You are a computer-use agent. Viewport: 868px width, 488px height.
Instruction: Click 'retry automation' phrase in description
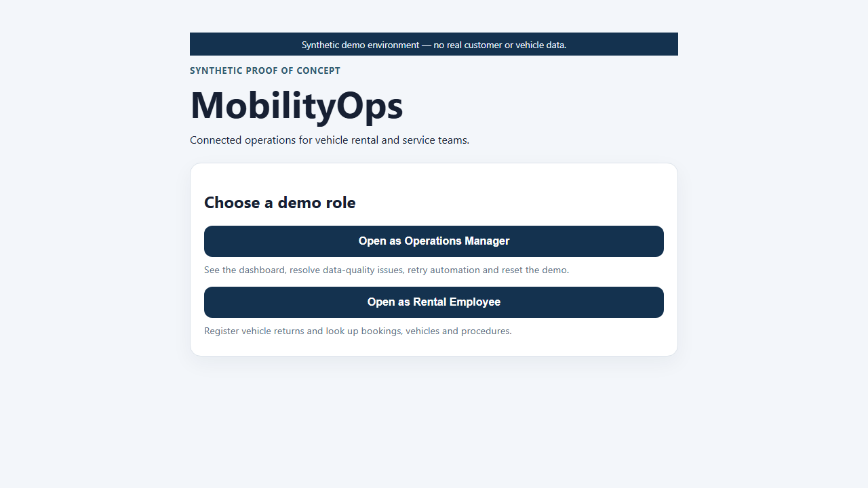(443, 270)
